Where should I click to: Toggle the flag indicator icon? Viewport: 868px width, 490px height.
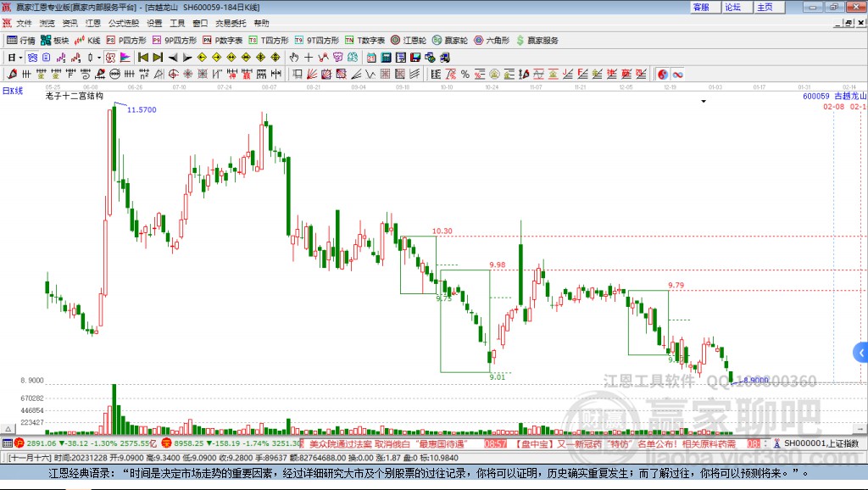(x=125, y=57)
